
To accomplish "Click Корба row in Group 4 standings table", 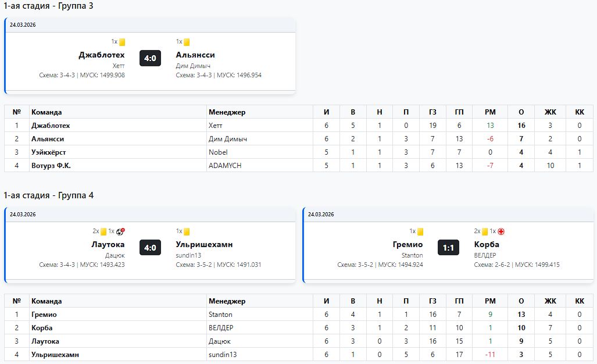I will click(x=42, y=328).
